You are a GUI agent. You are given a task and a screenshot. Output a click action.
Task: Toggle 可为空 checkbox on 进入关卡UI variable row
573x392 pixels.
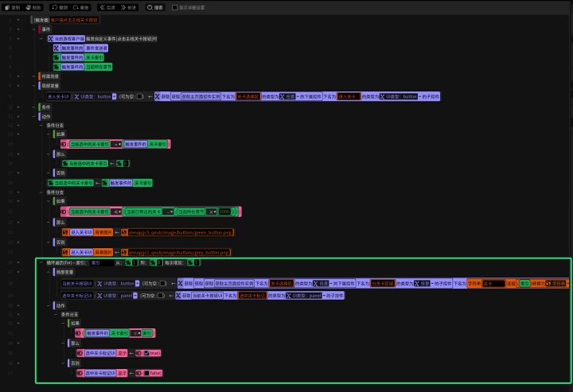(x=140, y=96)
